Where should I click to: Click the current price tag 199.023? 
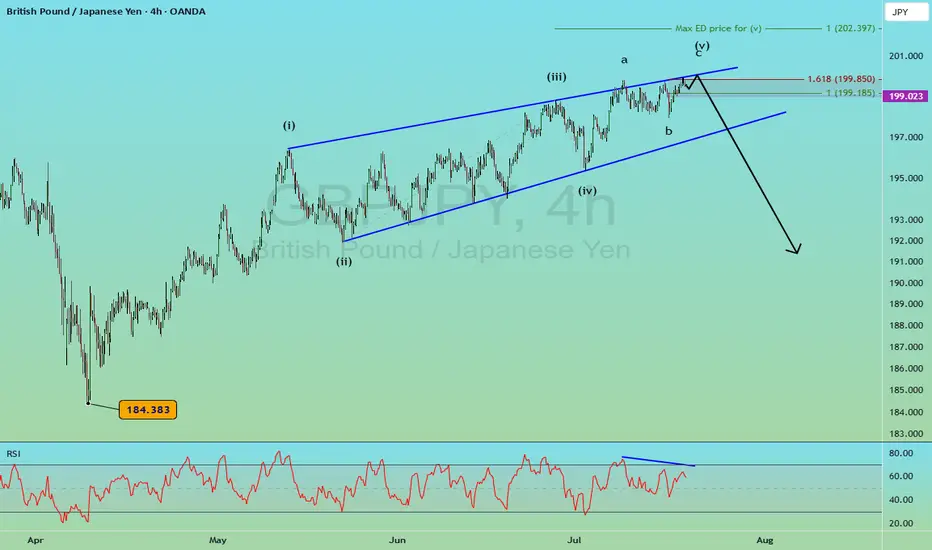coord(906,96)
